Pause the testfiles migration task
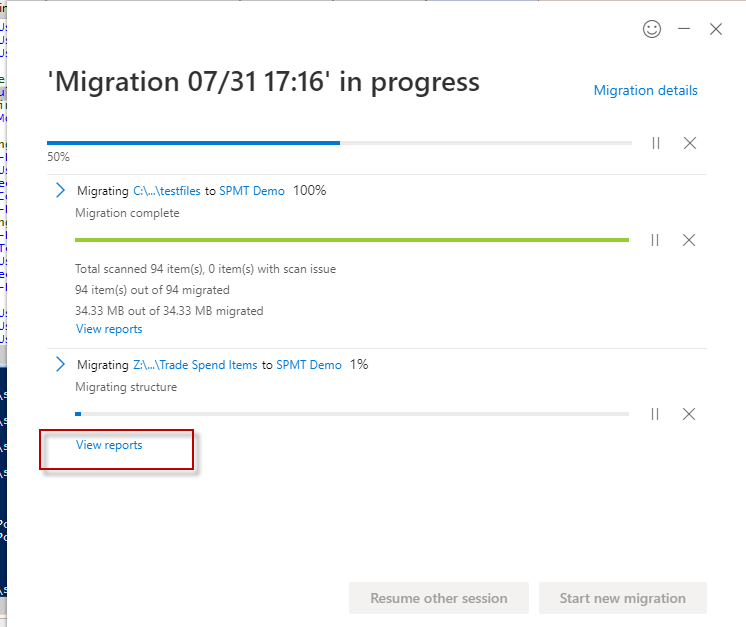The image size is (746, 627). click(655, 240)
